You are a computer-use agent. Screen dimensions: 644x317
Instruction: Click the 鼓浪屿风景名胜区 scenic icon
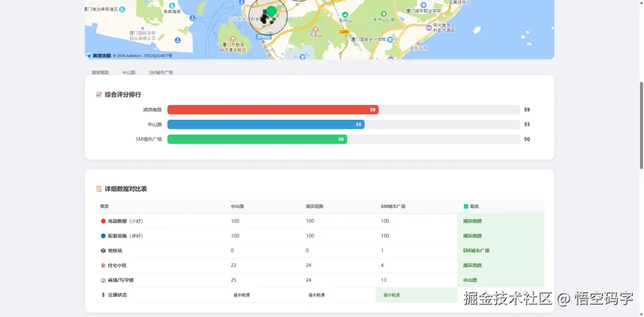tap(232, 38)
